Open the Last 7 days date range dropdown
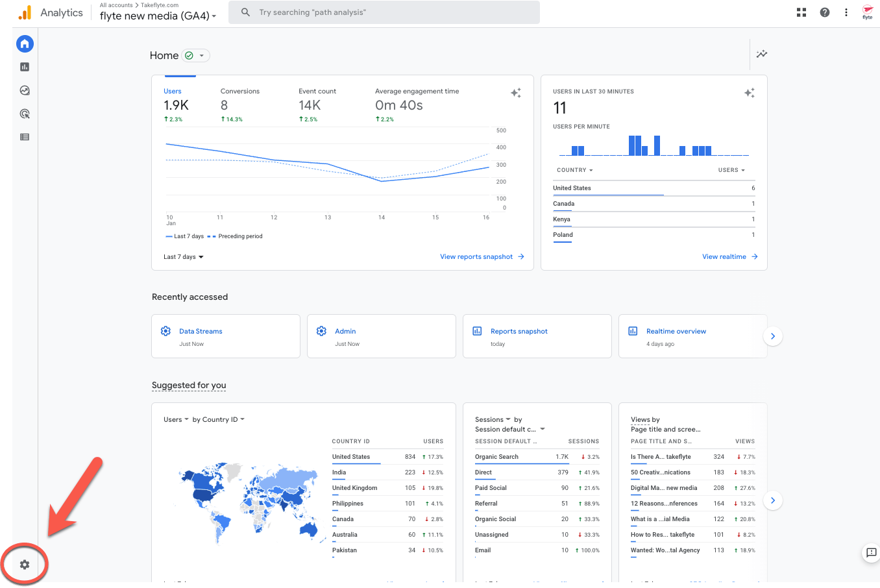Screen dimensions: 880x588 pos(182,256)
